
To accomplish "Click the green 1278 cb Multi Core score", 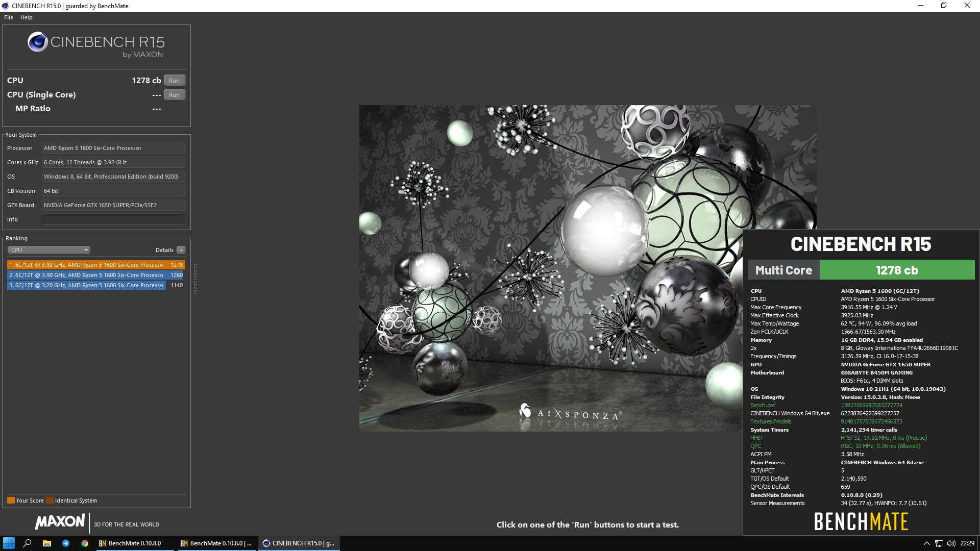I will tap(897, 270).
